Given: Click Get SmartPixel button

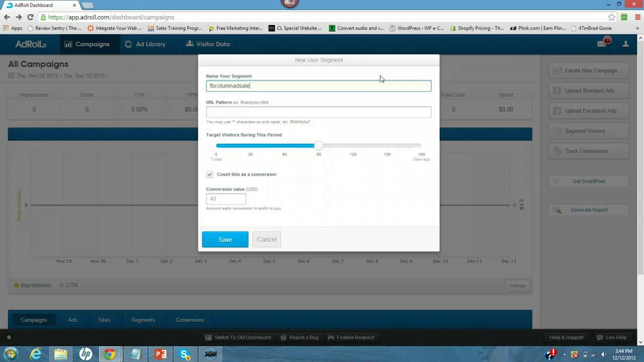Looking at the screenshot, I should pyautogui.click(x=589, y=181).
